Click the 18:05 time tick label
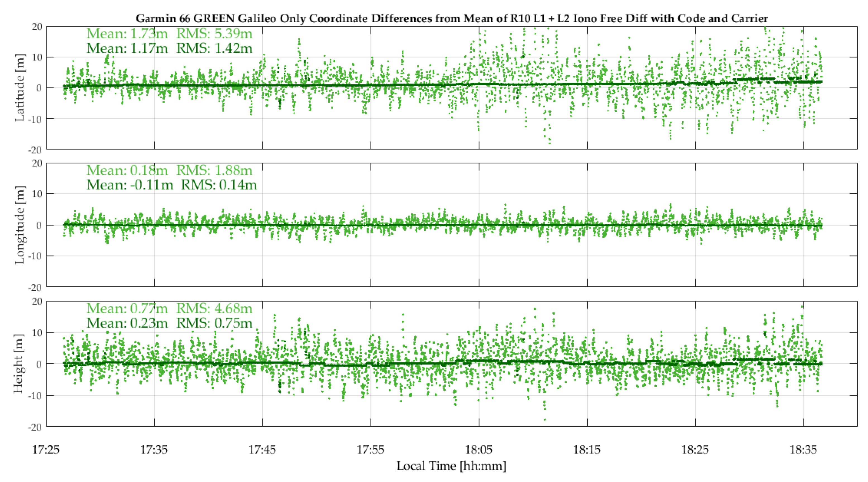The height and width of the screenshot is (482, 868). click(479, 450)
